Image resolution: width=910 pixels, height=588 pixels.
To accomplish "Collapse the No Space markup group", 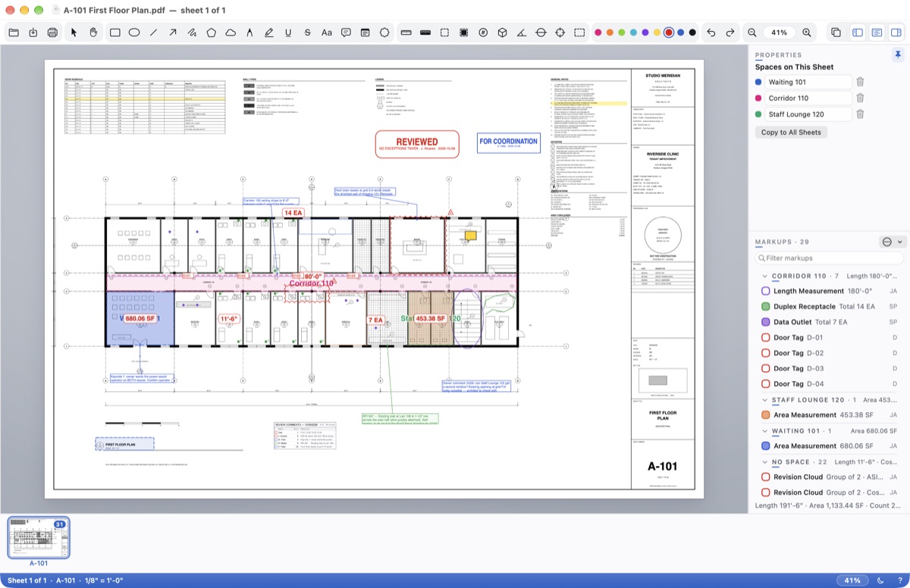I will pyautogui.click(x=764, y=461).
